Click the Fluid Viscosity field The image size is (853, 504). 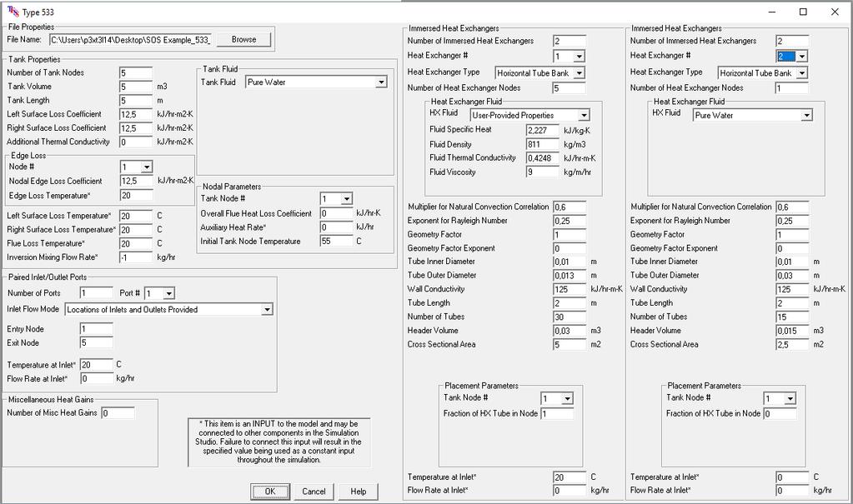click(542, 172)
